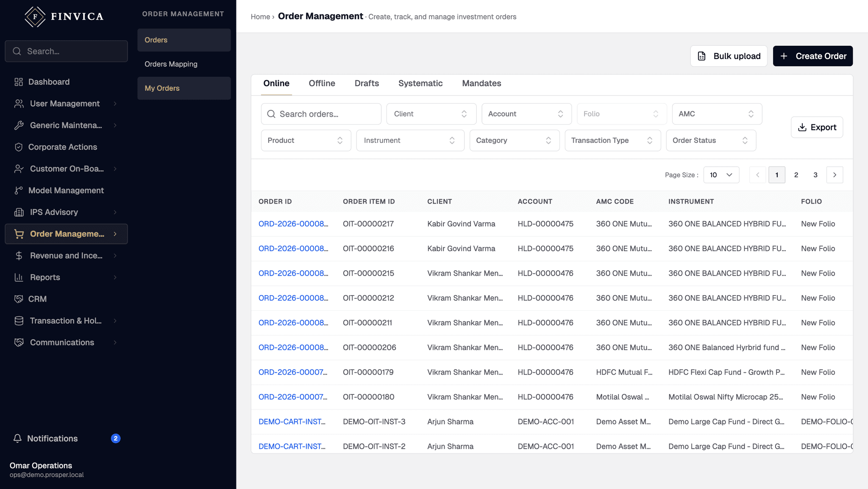The width and height of the screenshot is (868, 489).
Task: Click the INSTRUMENT column header
Action: [691, 201]
